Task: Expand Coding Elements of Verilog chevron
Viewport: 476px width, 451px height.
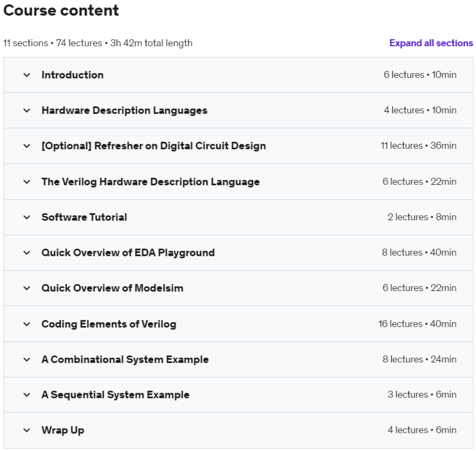Action: click(27, 324)
